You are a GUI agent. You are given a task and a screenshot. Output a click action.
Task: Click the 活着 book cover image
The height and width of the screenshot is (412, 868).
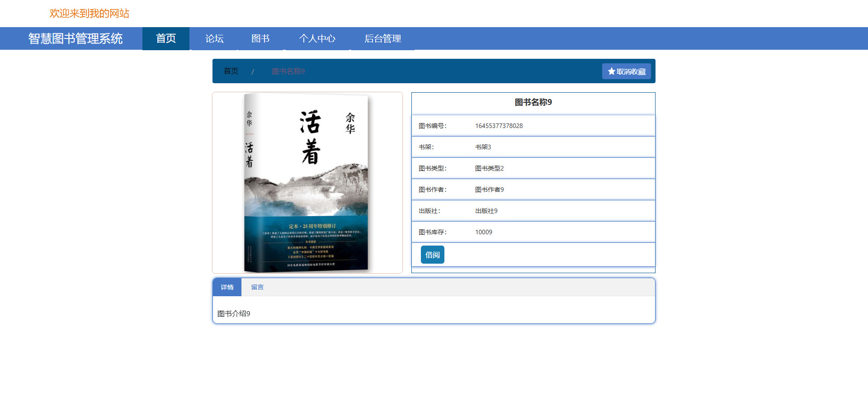(x=307, y=183)
